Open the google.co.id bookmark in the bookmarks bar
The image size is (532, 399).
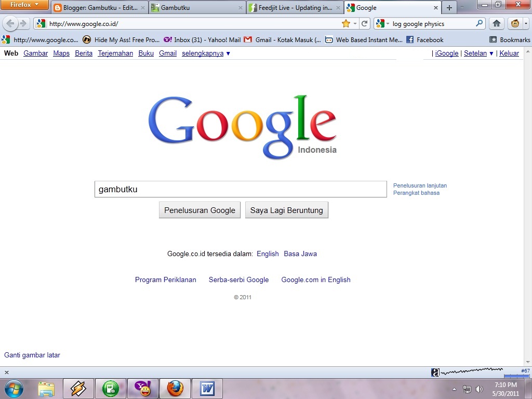click(40, 39)
